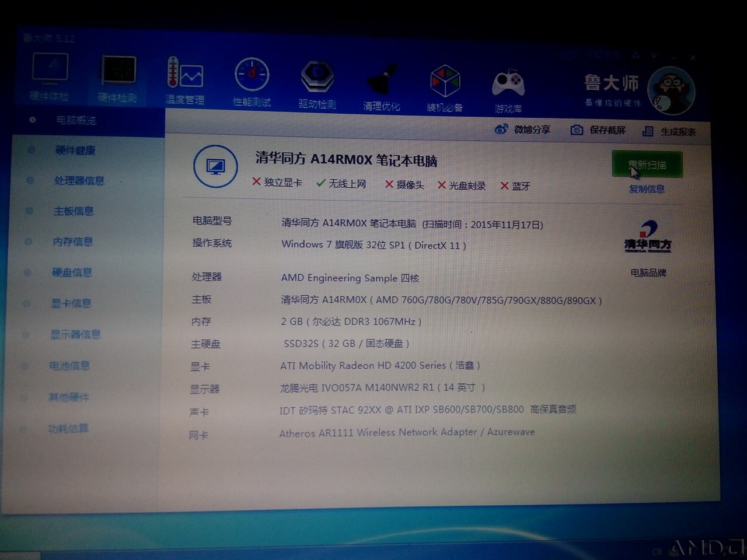
Task: Select 处理器信息 in the sidebar
Action: click(79, 181)
